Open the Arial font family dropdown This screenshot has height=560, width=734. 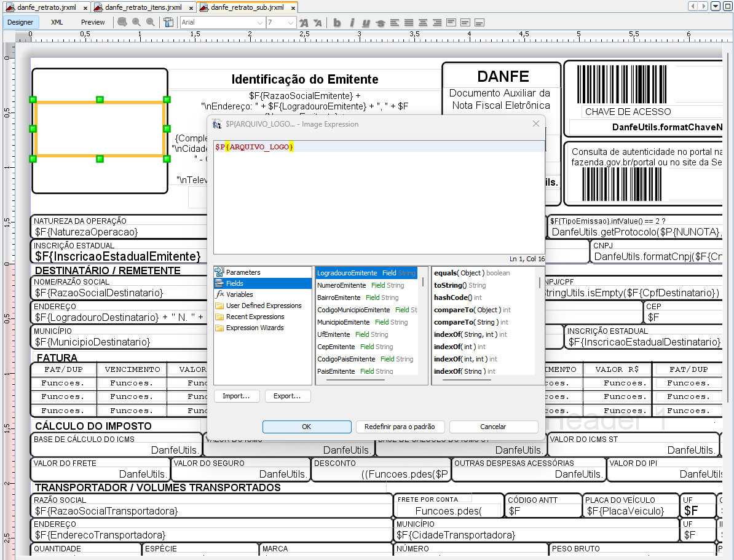[260, 23]
